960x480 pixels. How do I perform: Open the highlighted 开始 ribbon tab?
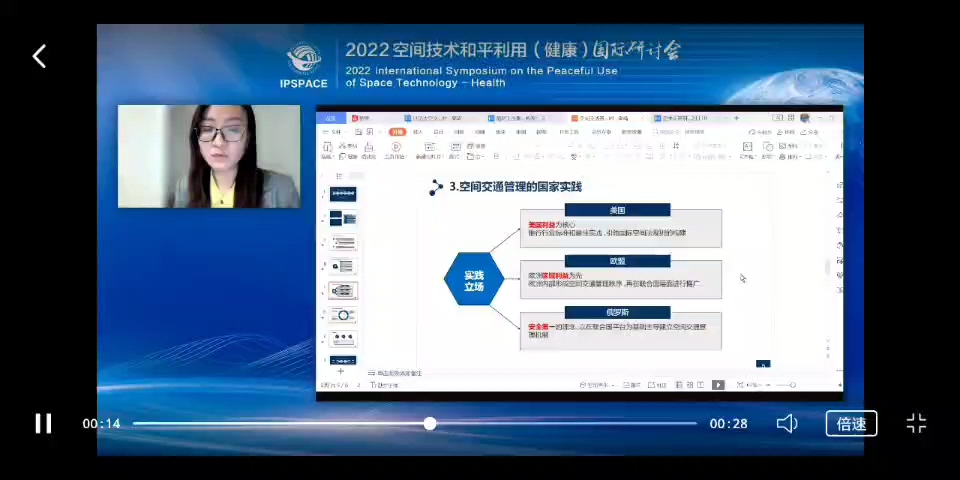coord(398,132)
